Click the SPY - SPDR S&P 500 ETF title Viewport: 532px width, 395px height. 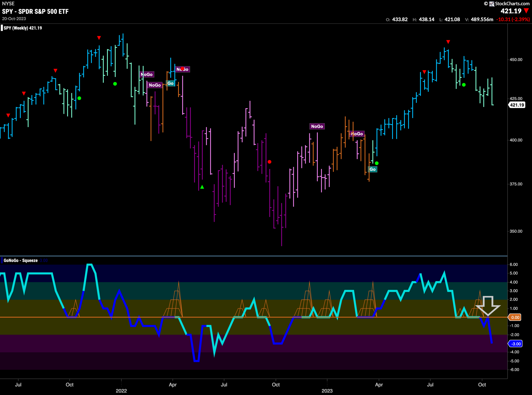(35, 11)
